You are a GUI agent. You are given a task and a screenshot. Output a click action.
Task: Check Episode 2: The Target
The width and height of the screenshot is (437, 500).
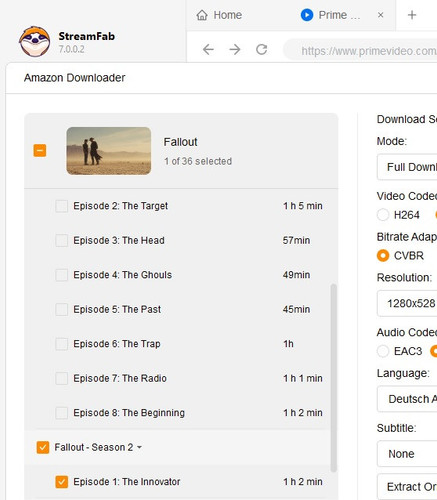(x=62, y=206)
